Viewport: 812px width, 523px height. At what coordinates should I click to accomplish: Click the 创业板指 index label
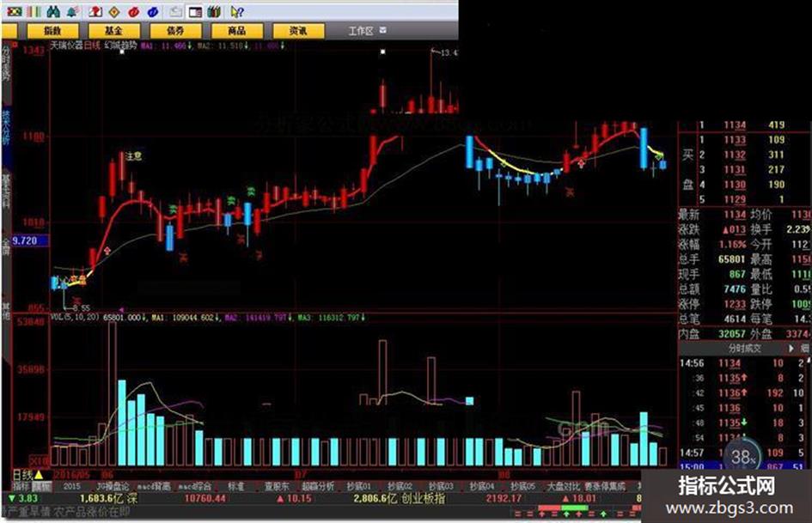(423, 499)
